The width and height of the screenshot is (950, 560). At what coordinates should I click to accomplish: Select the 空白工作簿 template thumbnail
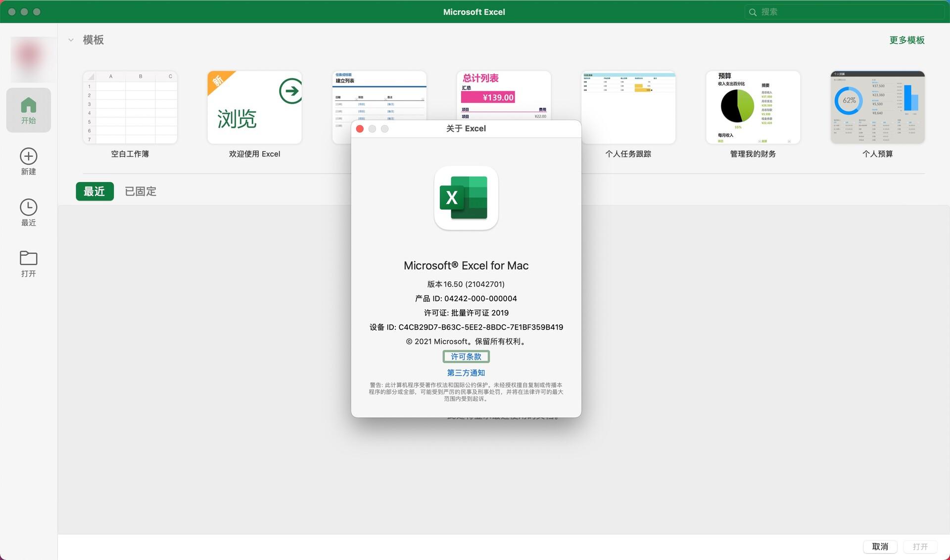pos(130,107)
